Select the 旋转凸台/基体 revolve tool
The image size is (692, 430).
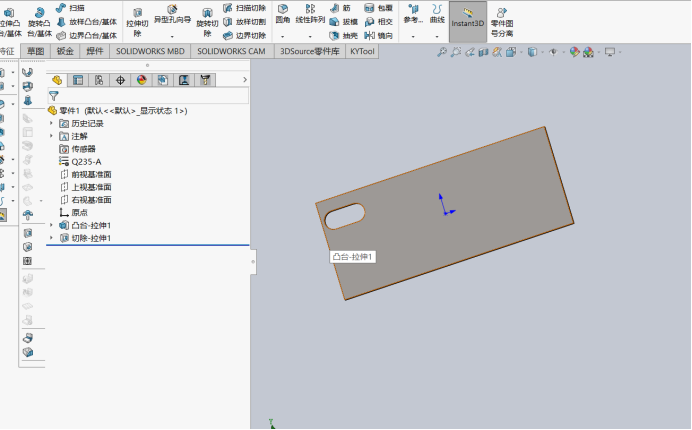click(x=39, y=22)
